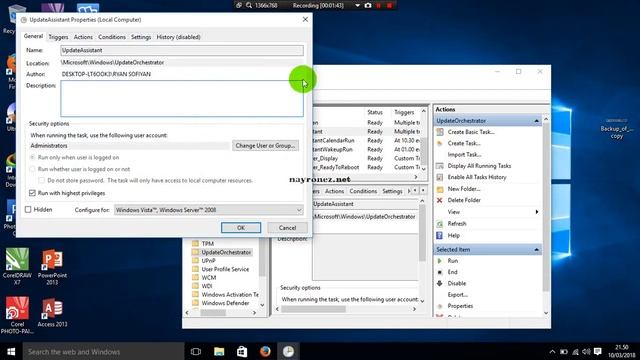Switch to the Actions tab in Properties
This screenshot has height=360, width=640.
(83, 37)
